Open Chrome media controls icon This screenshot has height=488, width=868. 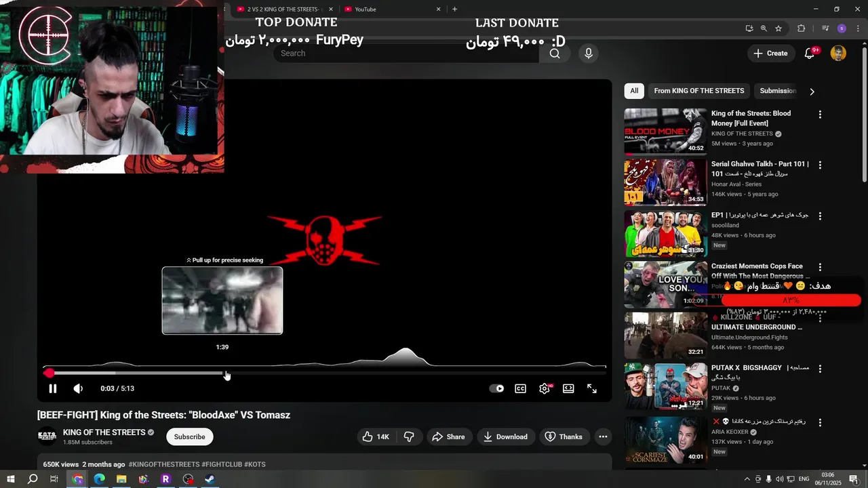click(x=825, y=28)
